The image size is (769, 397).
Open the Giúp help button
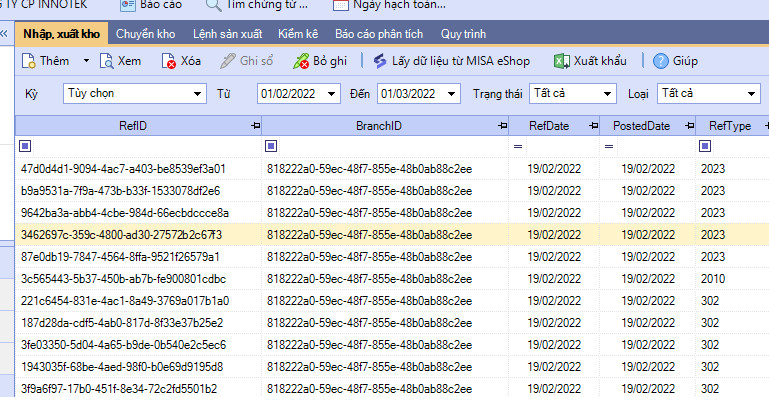[x=675, y=61]
